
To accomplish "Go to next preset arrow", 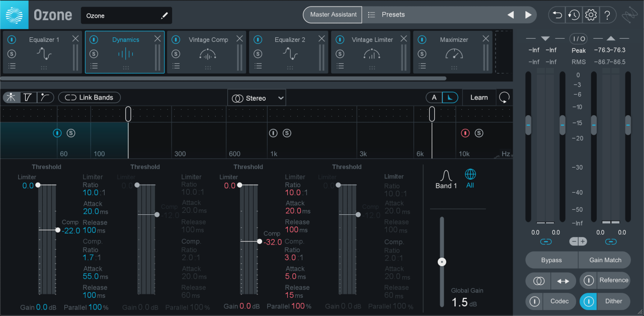I will [x=528, y=15].
